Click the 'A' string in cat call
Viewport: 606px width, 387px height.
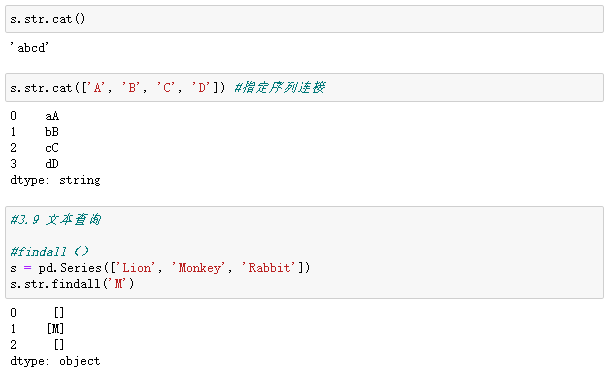pos(97,88)
